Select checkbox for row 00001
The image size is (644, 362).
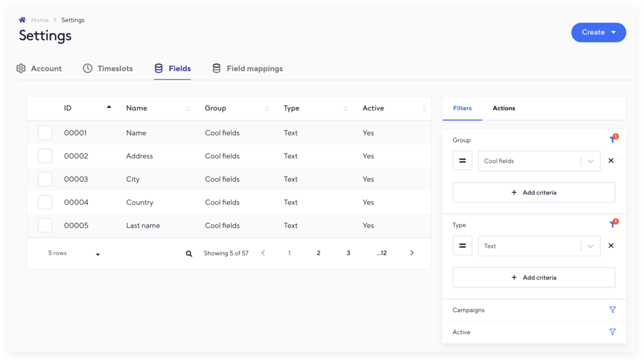(45, 133)
